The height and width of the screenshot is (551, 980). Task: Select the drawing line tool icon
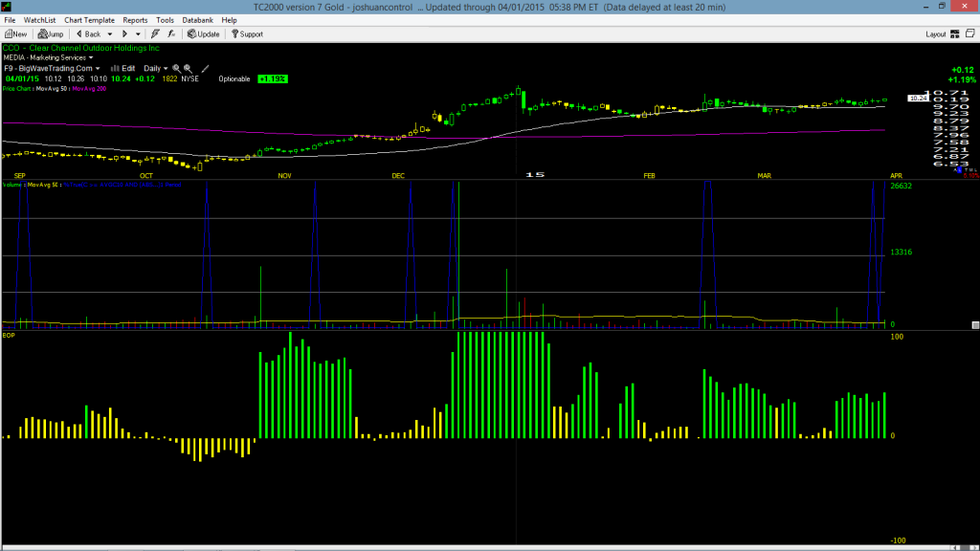coord(205,69)
